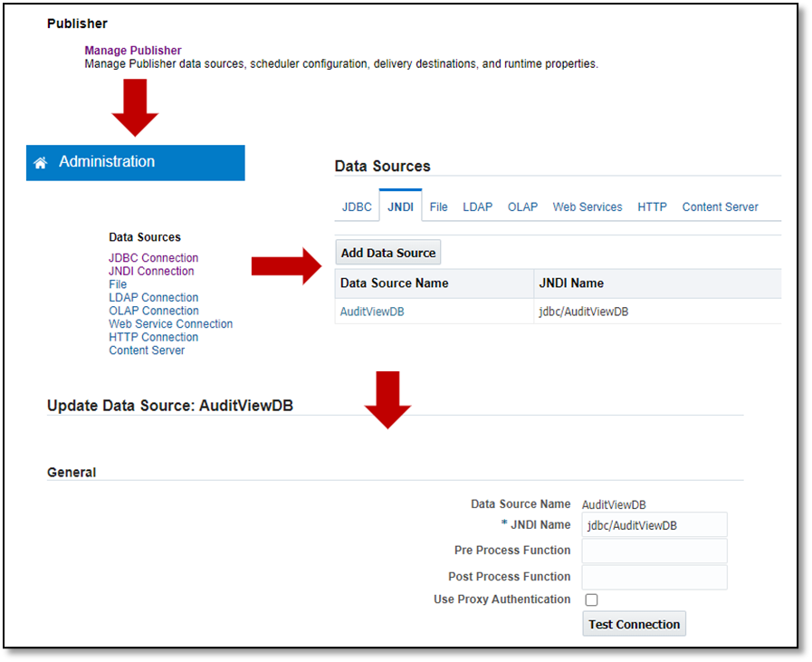Focus the JNDI Name input field
Screen dimensions: 812x662
tap(654, 525)
